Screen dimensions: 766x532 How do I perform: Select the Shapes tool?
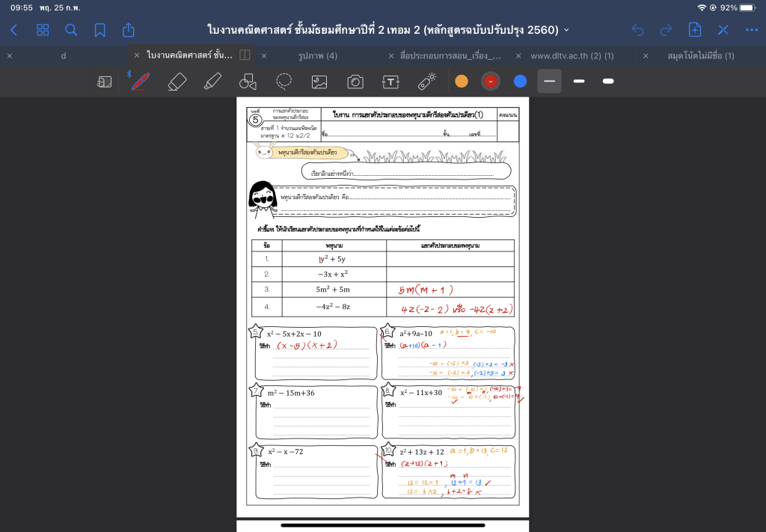click(248, 82)
